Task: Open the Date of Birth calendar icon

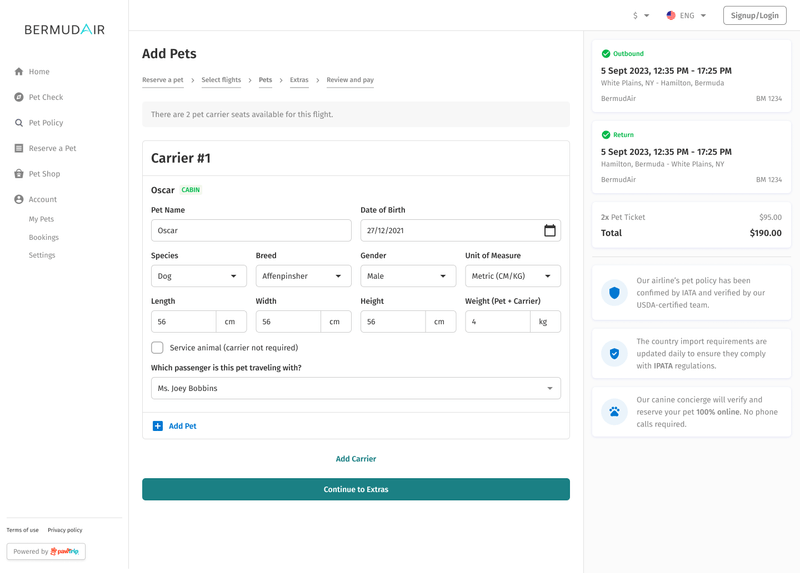Action: coord(549,231)
